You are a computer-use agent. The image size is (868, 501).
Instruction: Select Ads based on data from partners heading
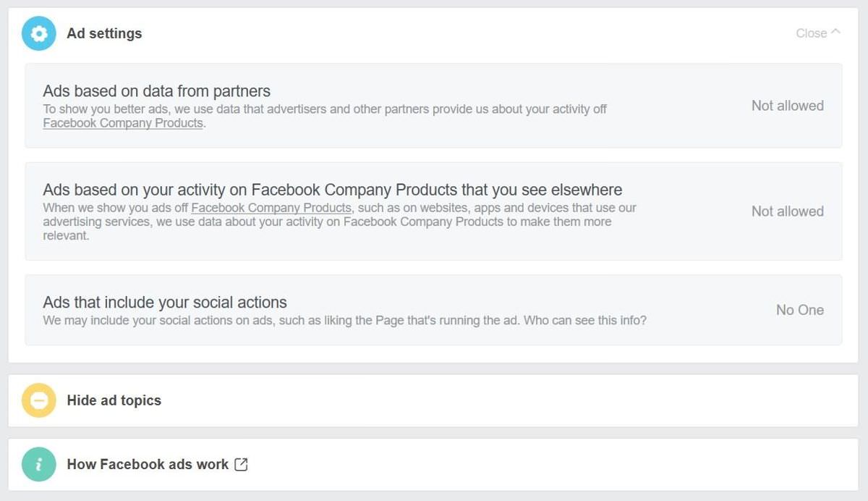pos(157,91)
